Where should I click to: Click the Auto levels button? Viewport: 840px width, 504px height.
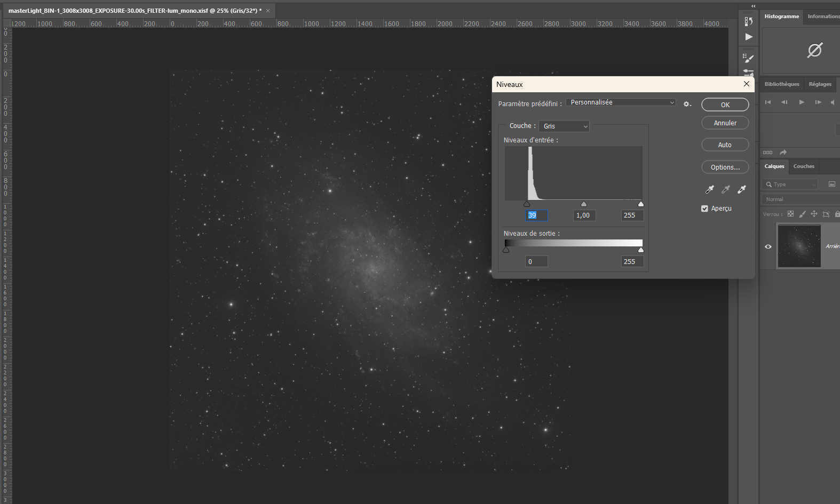(x=725, y=145)
